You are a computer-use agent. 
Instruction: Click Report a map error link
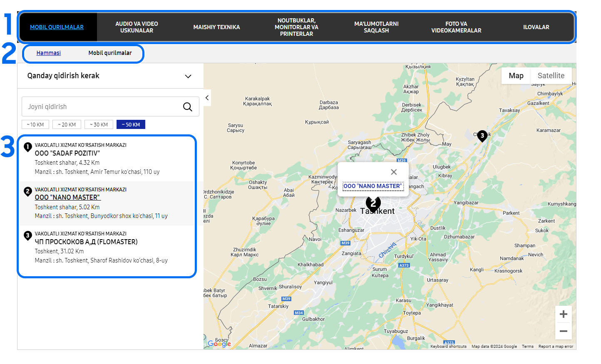pyautogui.click(x=556, y=346)
